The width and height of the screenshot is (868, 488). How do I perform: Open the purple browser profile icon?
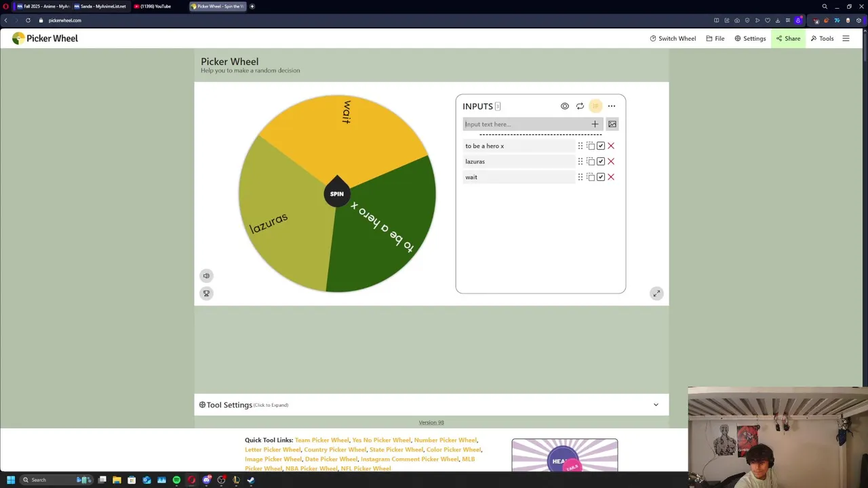click(798, 20)
